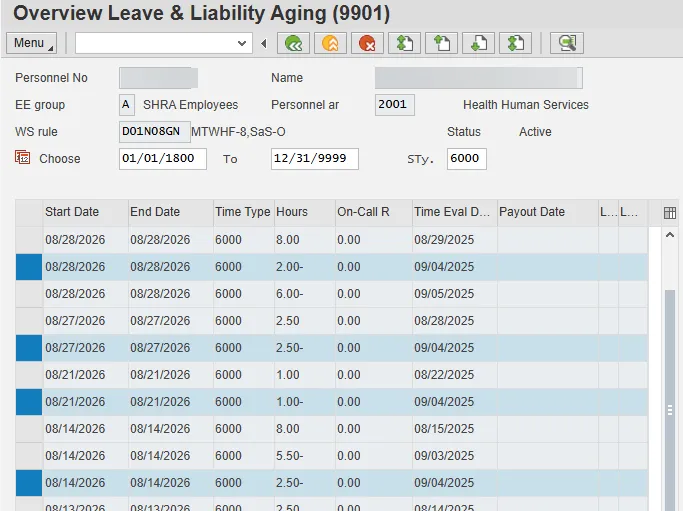The image size is (683, 511).
Task: Collapse command field using small triangle
Action: [264, 43]
